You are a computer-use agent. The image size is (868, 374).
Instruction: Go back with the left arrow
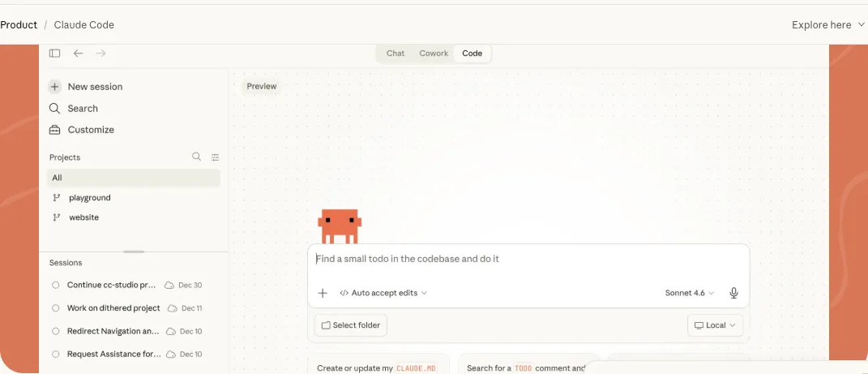[x=78, y=54]
